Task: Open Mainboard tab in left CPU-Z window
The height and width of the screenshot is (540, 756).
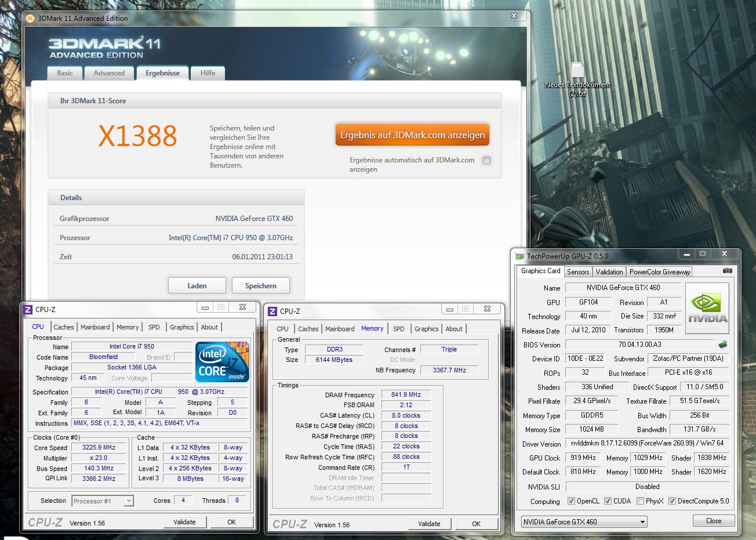Action: tap(95, 327)
